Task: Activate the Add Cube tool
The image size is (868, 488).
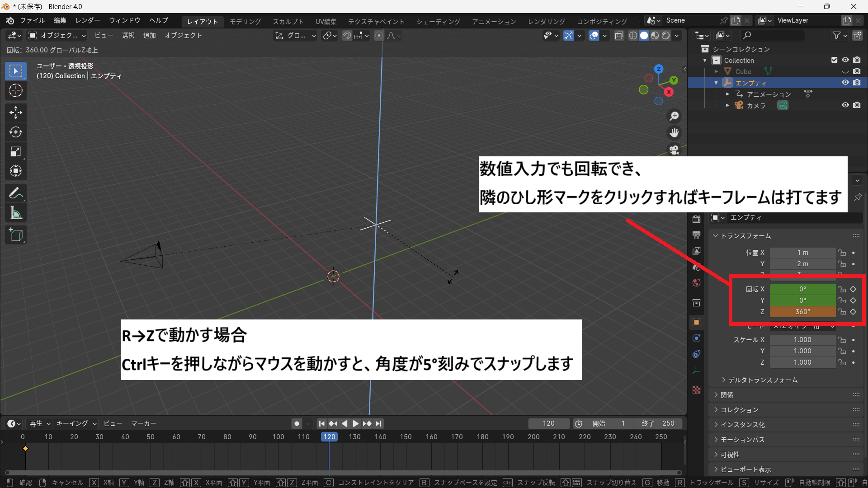Action: point(16,235)
